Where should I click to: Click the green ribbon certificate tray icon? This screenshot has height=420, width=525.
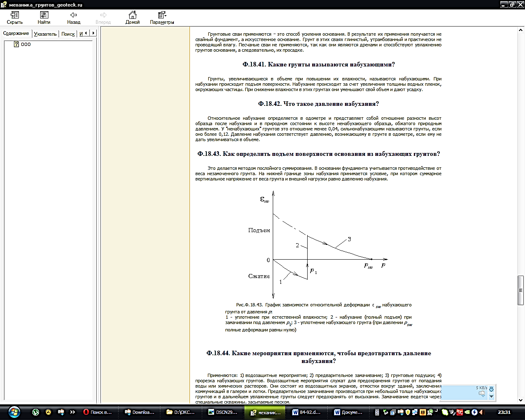430,412
